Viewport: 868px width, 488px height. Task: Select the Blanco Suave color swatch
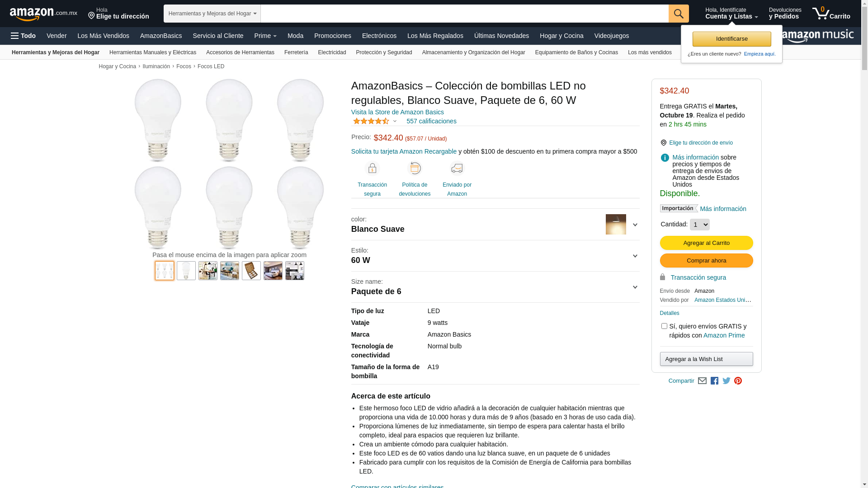(616, 225)
